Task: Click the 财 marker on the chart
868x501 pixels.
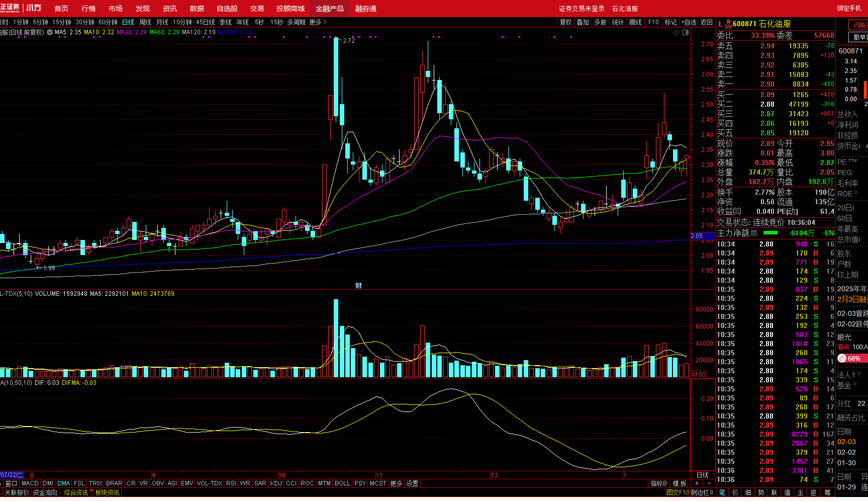Action: pos(358,285)
